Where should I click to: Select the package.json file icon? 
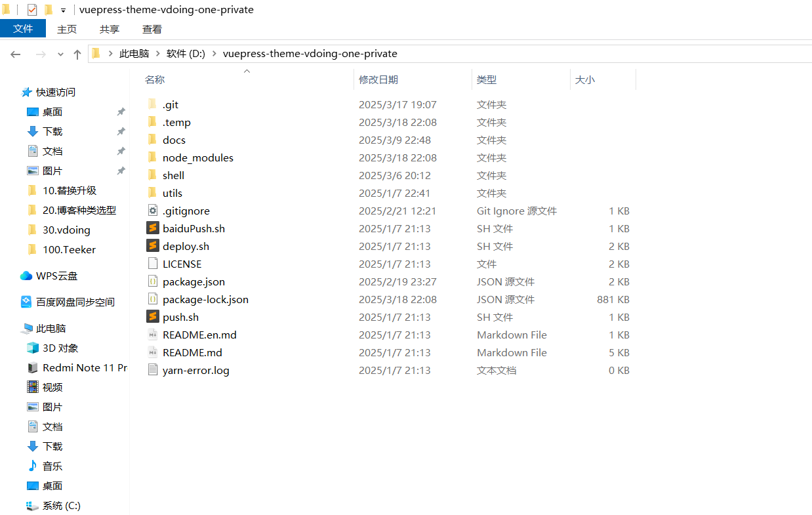click(152, 281)
